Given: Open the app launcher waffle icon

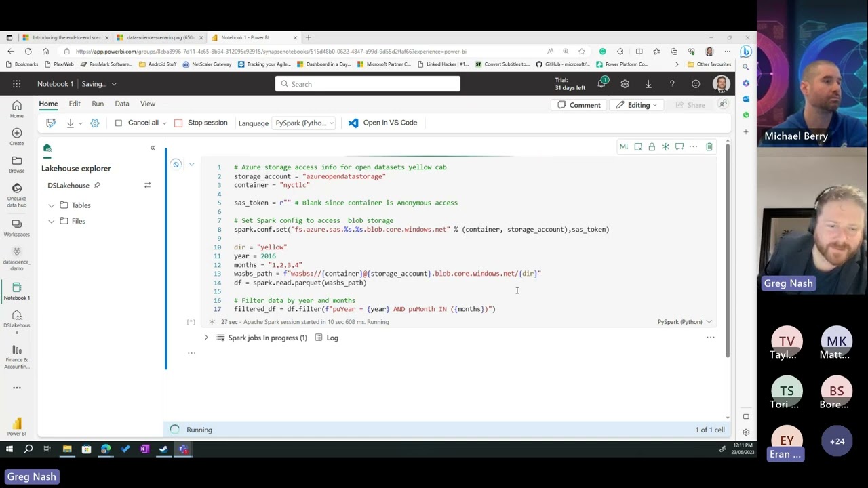Looking at the screenshot, I should 16,84.
